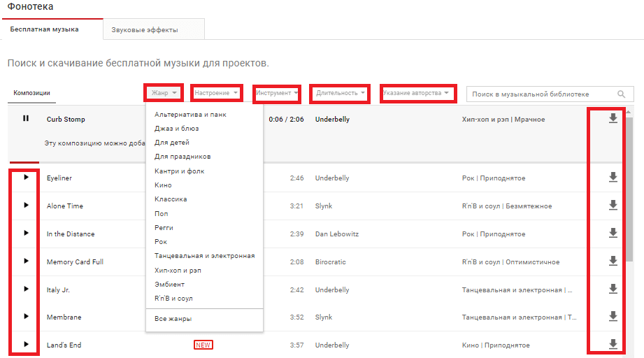
Task: Play the Alone Time composition
Action: pos(26,206)
